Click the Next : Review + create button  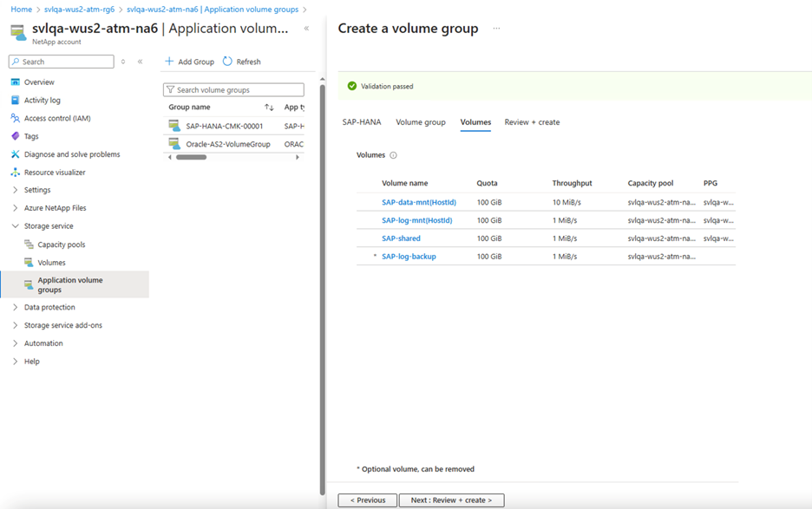tap(451, 499)
